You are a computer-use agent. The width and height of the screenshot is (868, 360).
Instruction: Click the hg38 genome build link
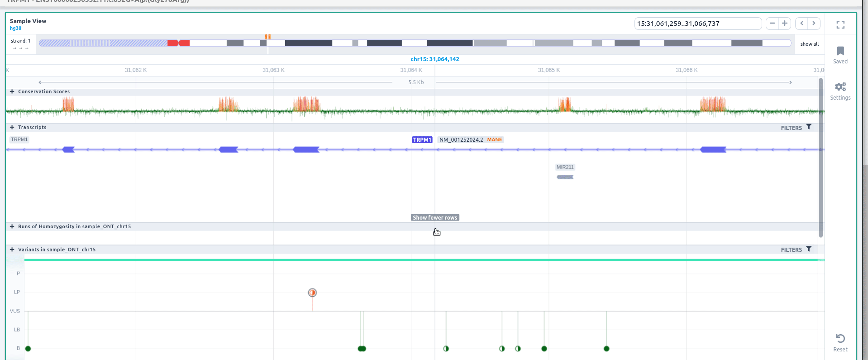click(x=15, y=28)
